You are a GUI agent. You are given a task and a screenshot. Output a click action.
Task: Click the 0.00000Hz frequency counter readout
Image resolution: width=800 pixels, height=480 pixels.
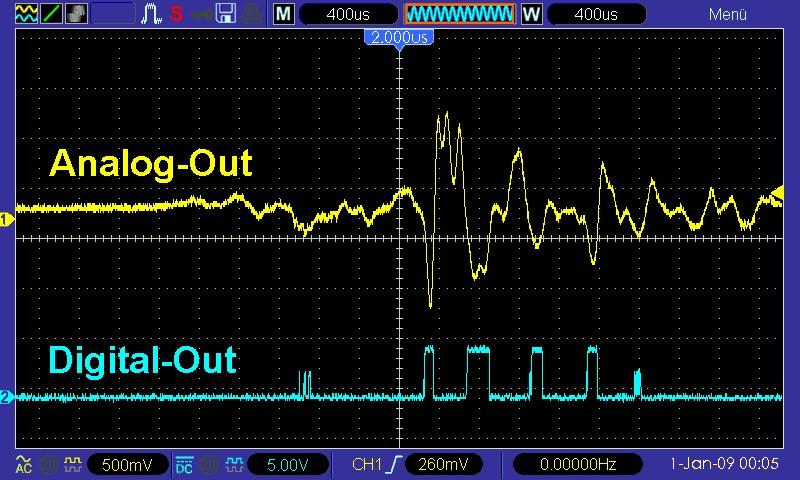(x=578, y=464)
